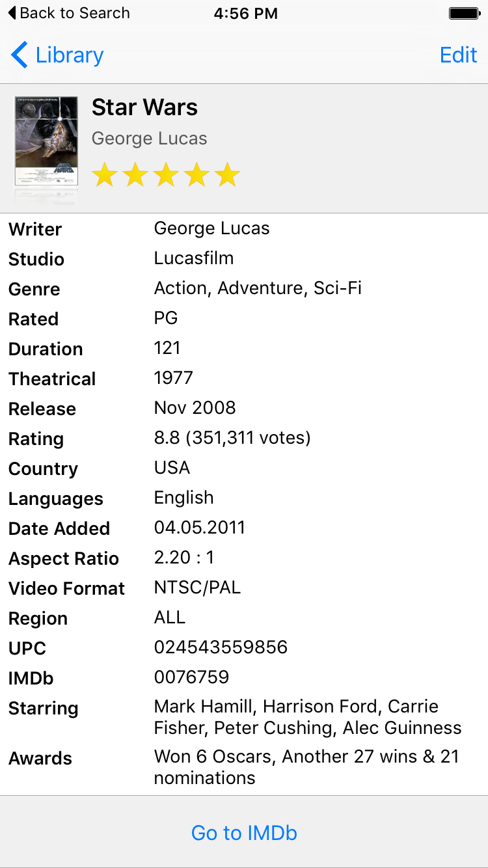The image size is (488, 868).
Task: Tap the fifth rating star
Action: (x=227, y=175)
